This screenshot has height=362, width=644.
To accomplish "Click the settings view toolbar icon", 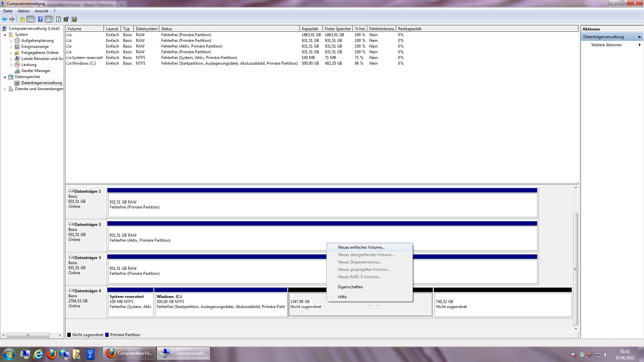I will [74, 19].
